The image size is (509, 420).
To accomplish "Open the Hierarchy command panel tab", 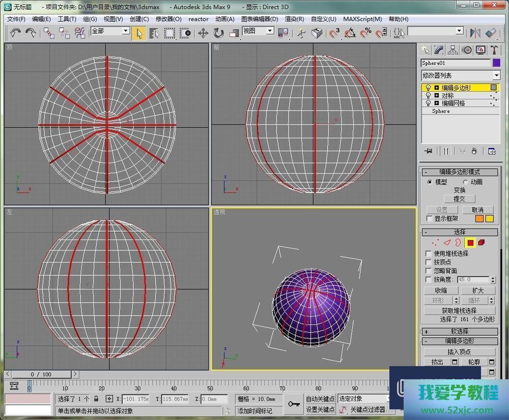I will tap(452, 50).
